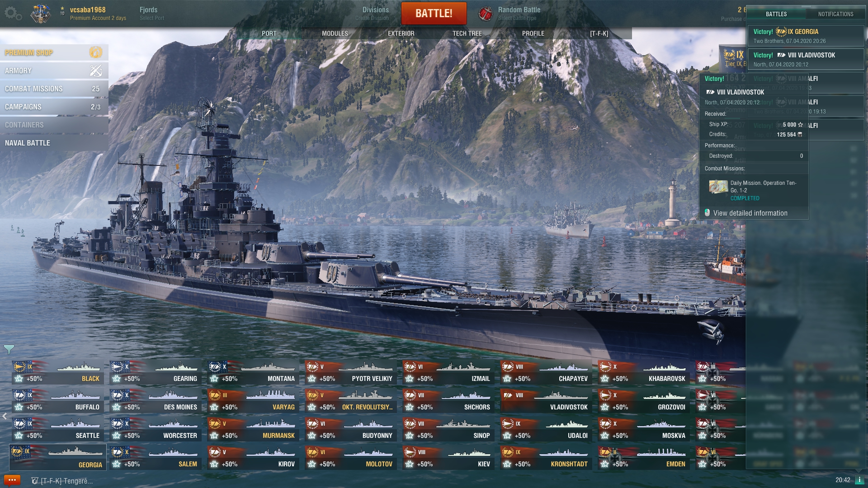Image resolution: width=868 pixels, height=488 pixels.
Task: Open the Select Port dropdown for Fjords
Action: (152, 14)
